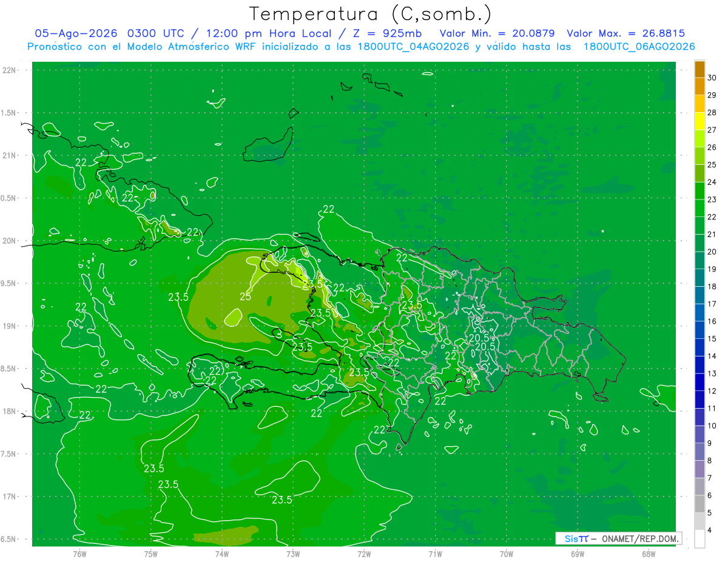Click the "69W" longitude axis label

pyautogui.click(x=577, y=554)
